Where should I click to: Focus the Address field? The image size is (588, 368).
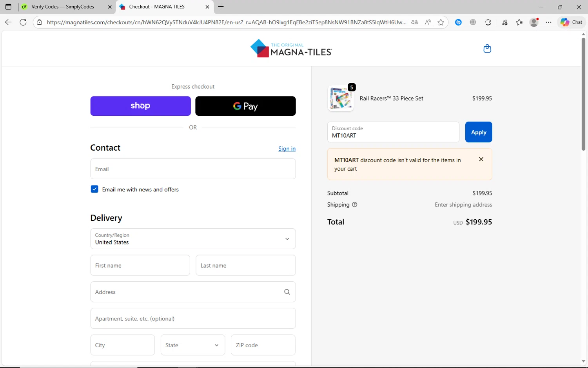(x=193, y=292)
